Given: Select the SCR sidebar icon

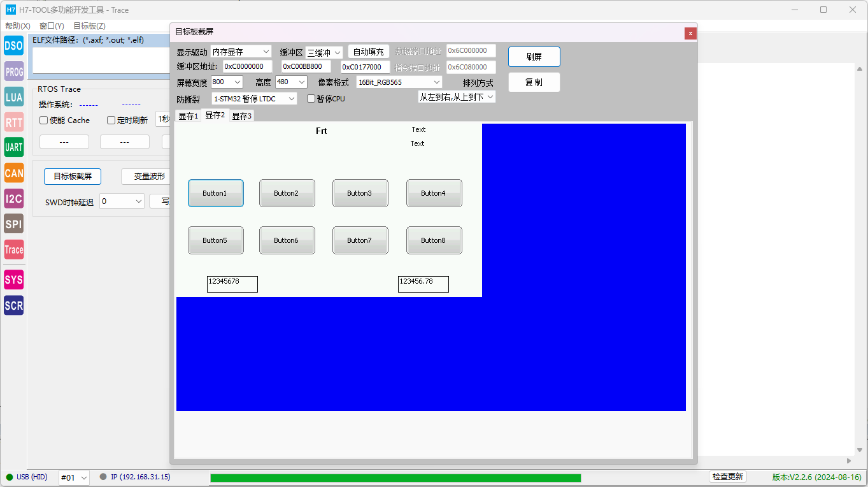Looking at the screenshot, I should 13,305.
